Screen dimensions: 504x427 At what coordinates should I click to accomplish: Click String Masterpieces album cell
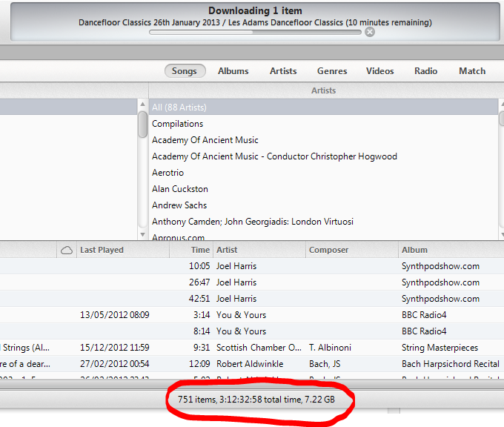[440, 348]
